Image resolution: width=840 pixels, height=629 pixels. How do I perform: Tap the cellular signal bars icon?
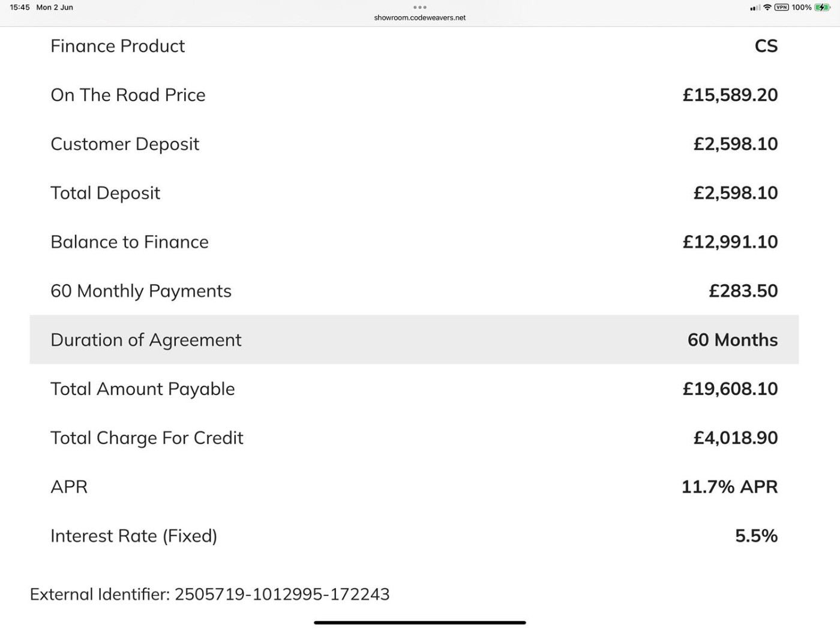coord(755,8)
